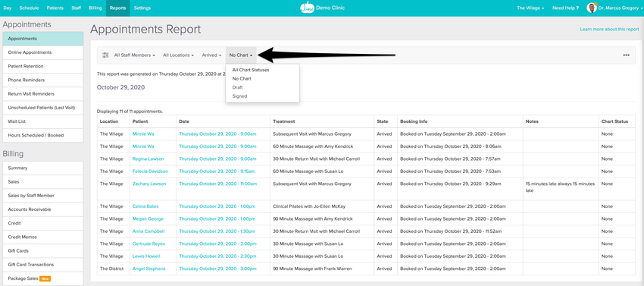Open patient Angel Stephens
This screenshot has width=644, height=286.
[x=148, y=269]
